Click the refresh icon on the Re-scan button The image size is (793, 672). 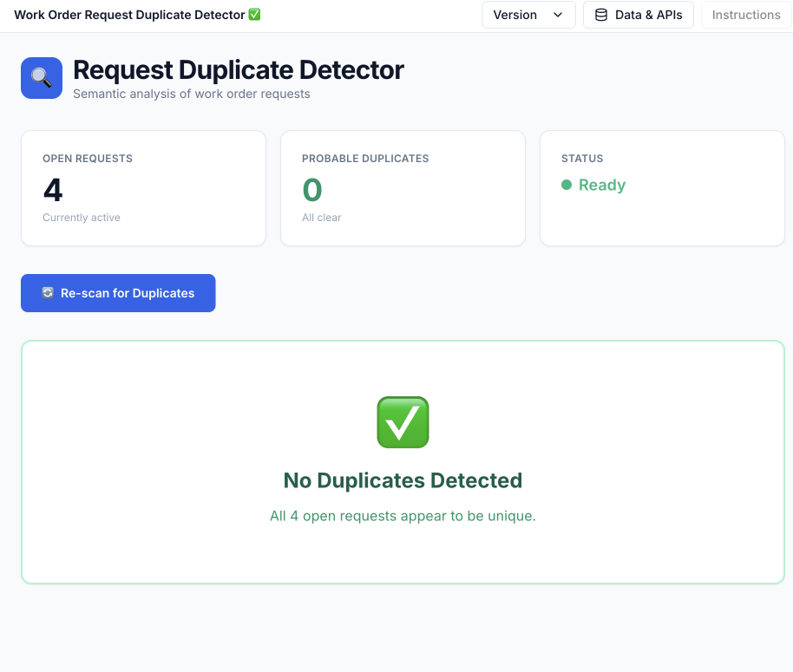[x=48, y=293]
